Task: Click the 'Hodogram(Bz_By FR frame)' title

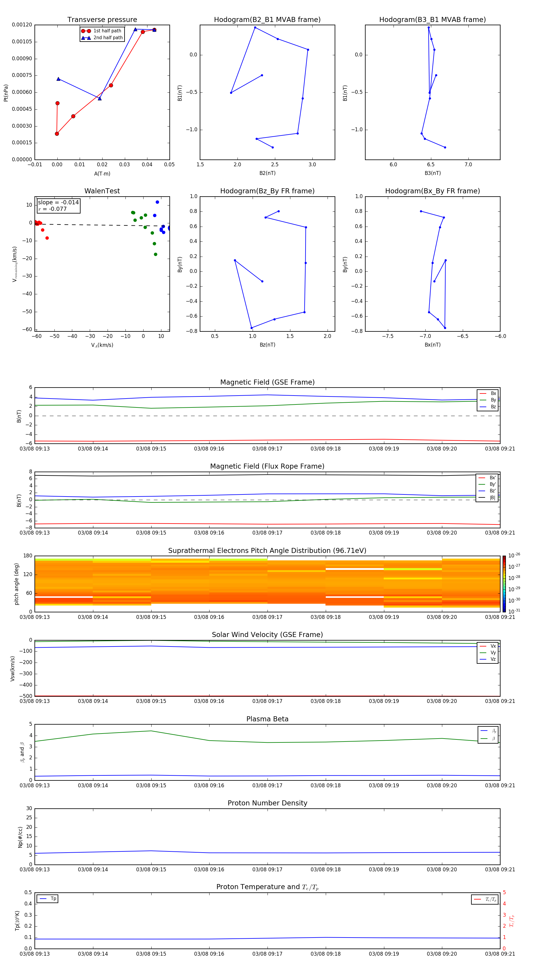Action: tap(267, 191)
